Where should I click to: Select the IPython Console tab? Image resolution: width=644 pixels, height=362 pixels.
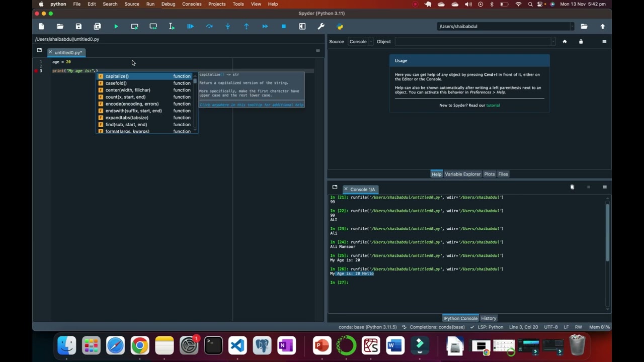(460, 318)
